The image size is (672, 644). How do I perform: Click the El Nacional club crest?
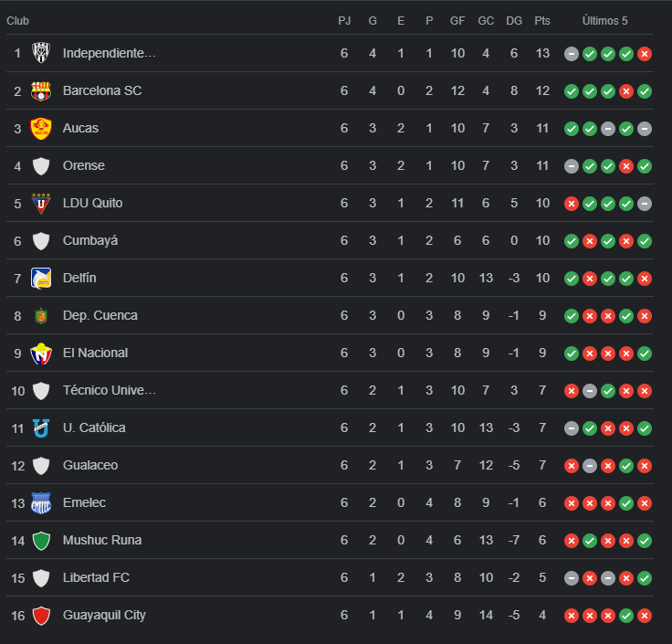click(41, 353)
